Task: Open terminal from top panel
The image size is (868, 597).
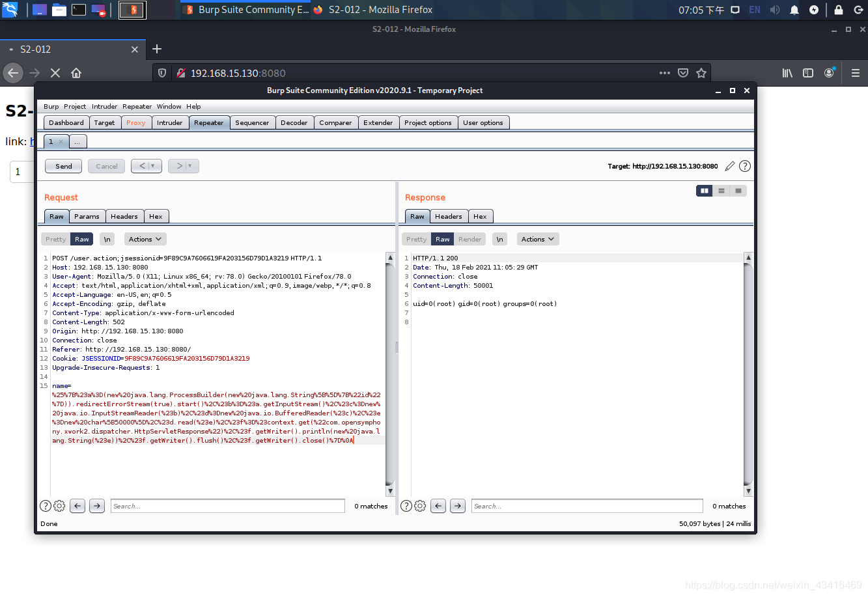Action: [79, 10]
